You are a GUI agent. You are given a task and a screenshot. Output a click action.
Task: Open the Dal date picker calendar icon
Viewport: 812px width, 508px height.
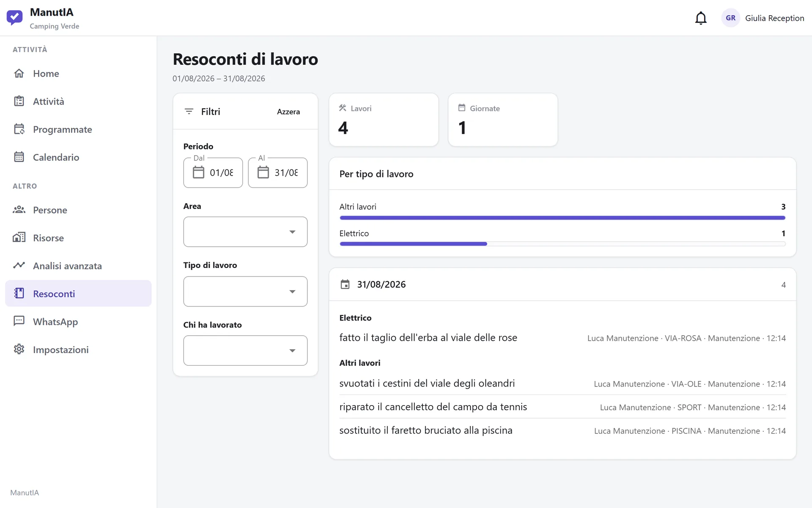point(198,172)
